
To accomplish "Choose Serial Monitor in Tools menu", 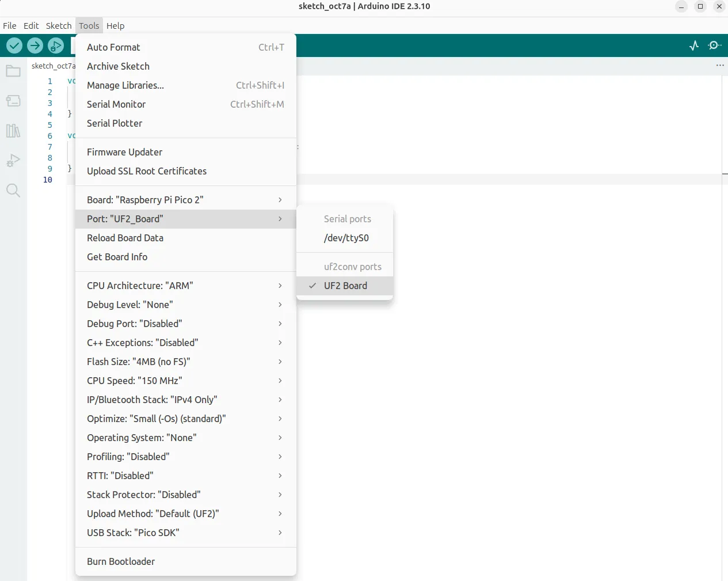I will (x=186, y=104).
